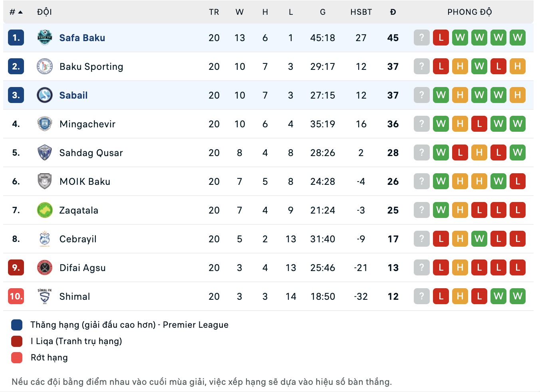Image resolution: width=540 pixels, height=392 pixels.
Task: Click the Safa Baku club crest
Action: tap(44, 38)
